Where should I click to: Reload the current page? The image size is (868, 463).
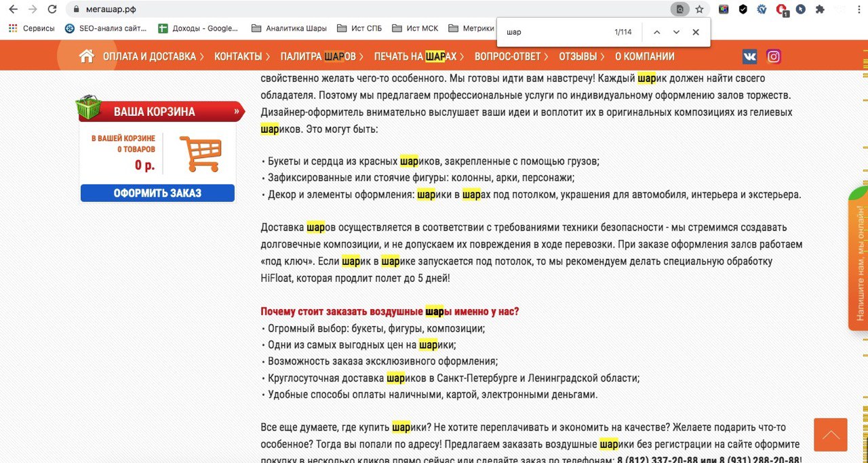point(52,9)
